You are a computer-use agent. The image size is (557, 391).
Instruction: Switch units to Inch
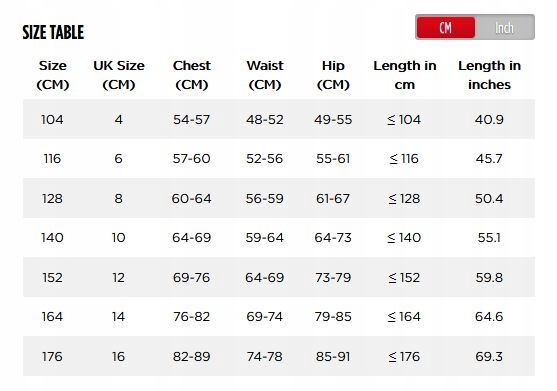click(x=504, y=27)
